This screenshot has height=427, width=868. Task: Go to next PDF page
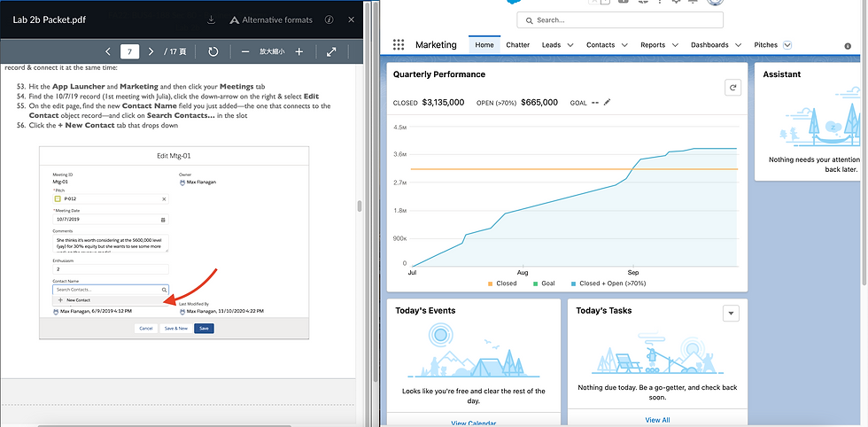(x=151, y=51)
